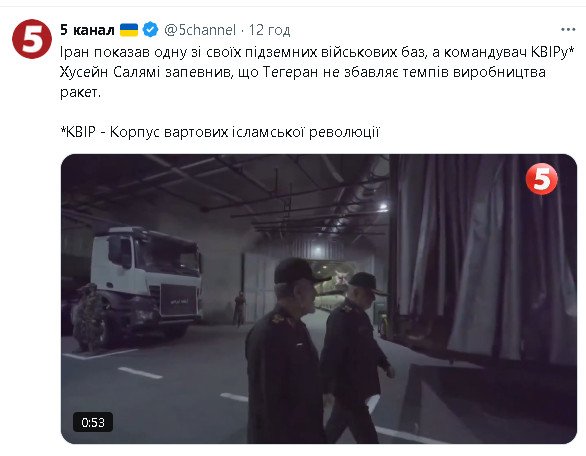This screenshot has height=456, width=586.
Task: Open the 5 канал display name link
Action: click(x=87, y=30)
